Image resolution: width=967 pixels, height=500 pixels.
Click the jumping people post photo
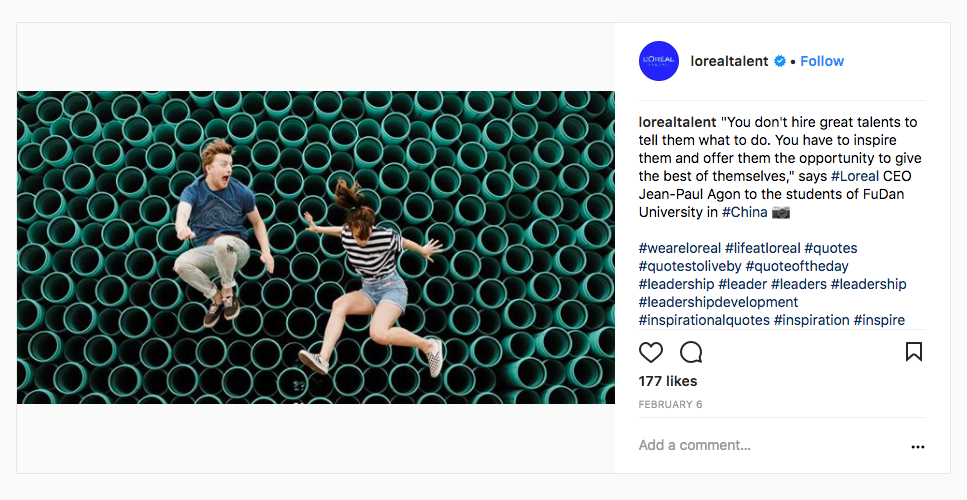pos(316,248)
